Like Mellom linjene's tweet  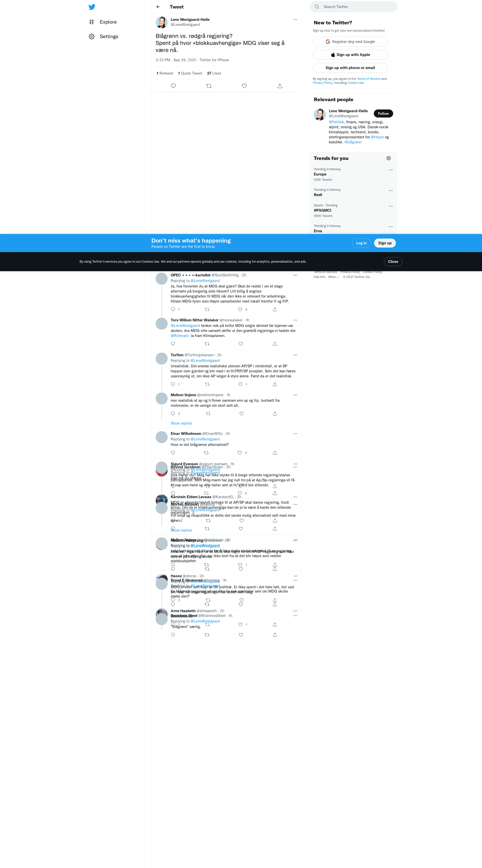coord(242,414)
